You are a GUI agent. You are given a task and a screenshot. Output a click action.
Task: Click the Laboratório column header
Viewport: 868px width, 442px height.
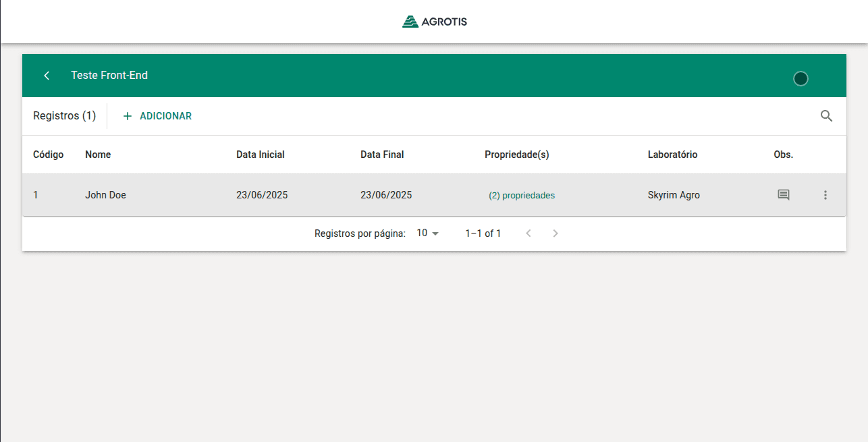pos(672,155)
